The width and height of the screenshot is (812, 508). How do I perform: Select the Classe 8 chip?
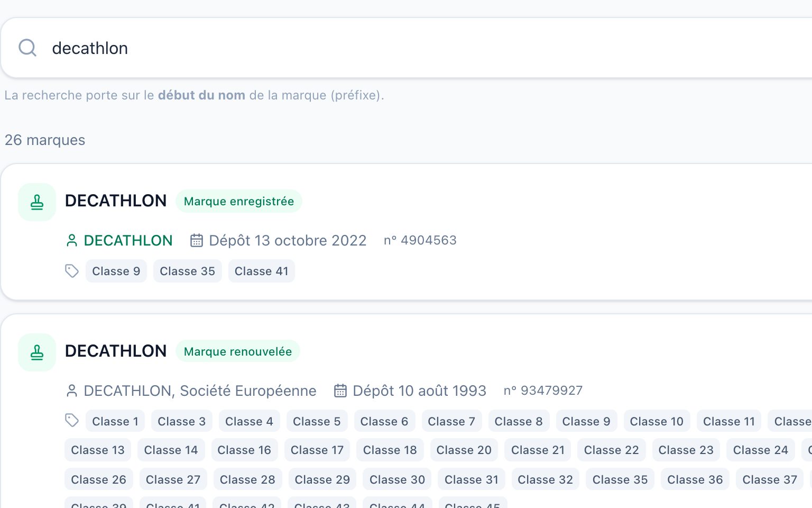click(x=519, y=421)
